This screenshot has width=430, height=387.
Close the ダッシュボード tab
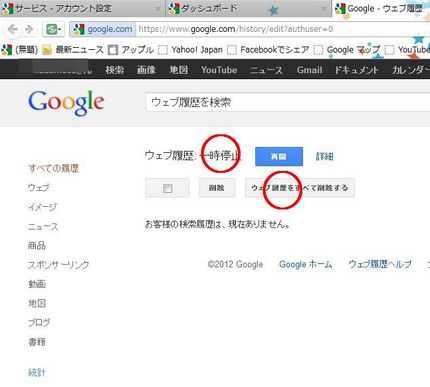pyautogui.click(x=324, y=9)
